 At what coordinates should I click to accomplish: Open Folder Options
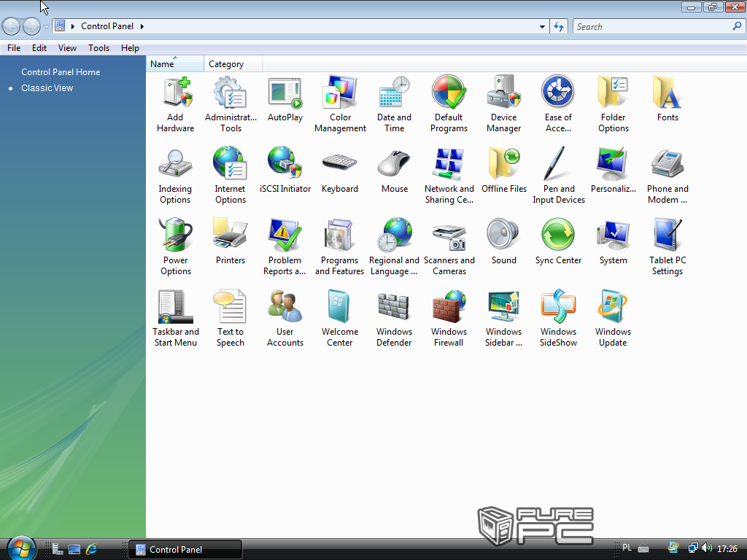[x=613, y=105]
